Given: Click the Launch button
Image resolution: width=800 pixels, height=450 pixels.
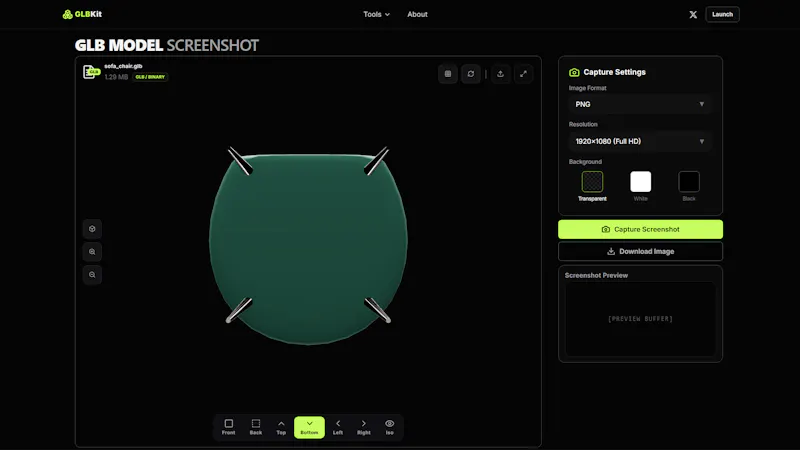Looking at the screenshot, I should (722, 14).
